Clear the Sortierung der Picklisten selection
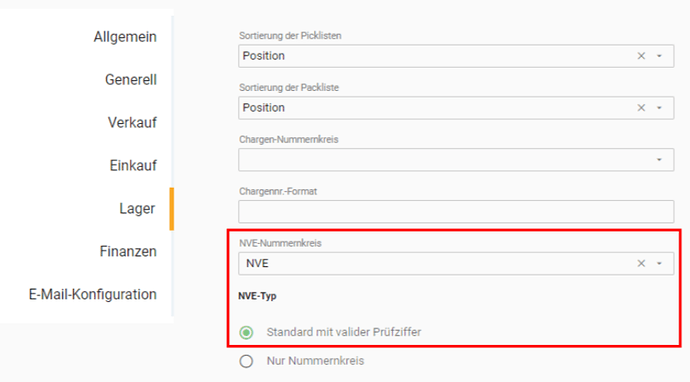690x382 pixels. pos(641,56)
